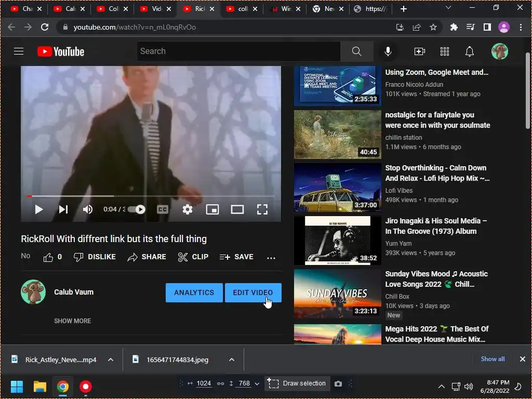Seek along the video progress bar
Viewport: 532px width, 399px height.
click(151, 196)
